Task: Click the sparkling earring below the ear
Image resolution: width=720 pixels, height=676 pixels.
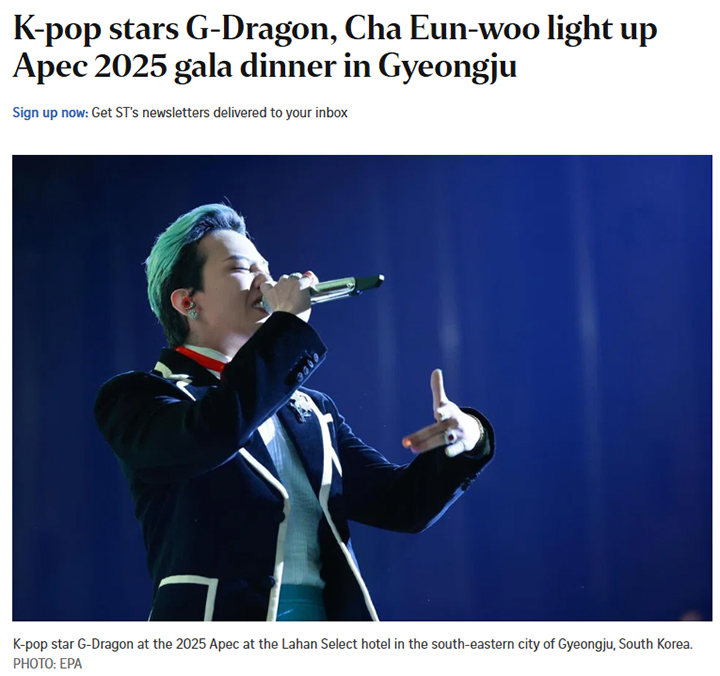Action: click(192, 314)
